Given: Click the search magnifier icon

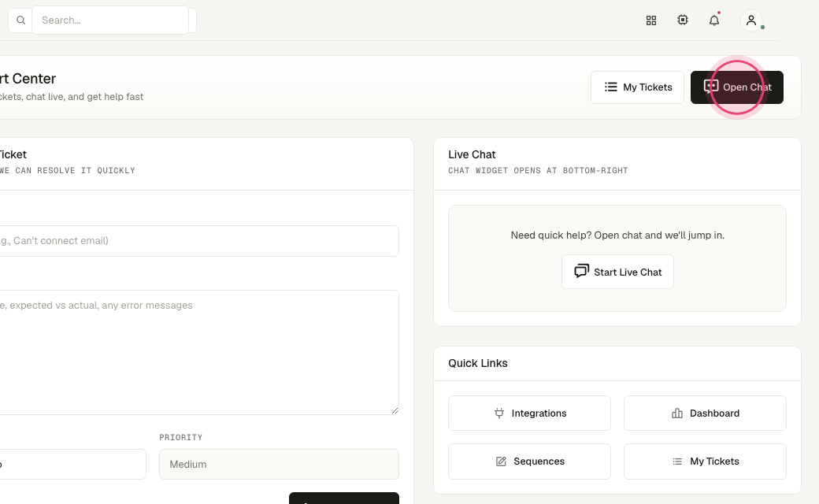Looking at the screenshot, I should (x=21, y=20).
